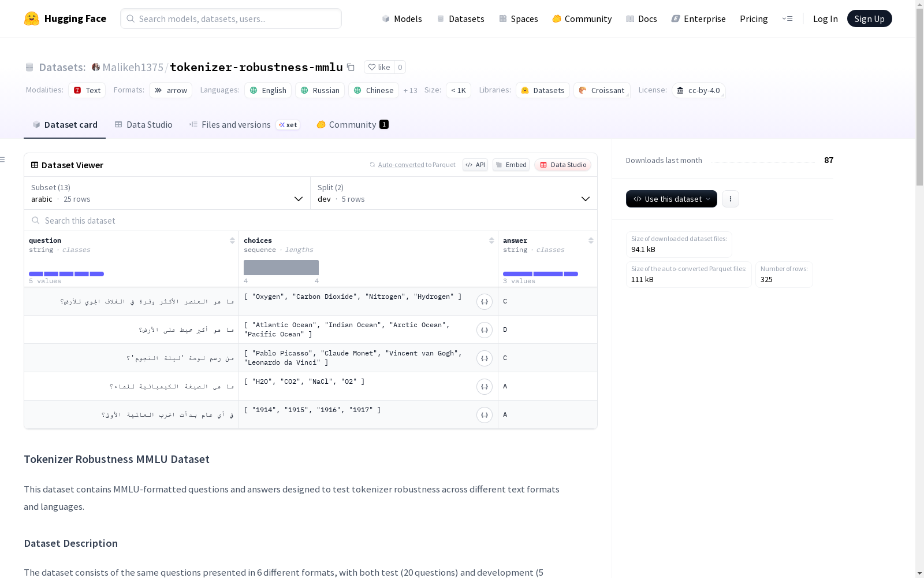Image resolution: width=924 pixels, height=578 pixels.
Task: Sort by the answer column
Action: pyautogui.click(x=591, y=240)
